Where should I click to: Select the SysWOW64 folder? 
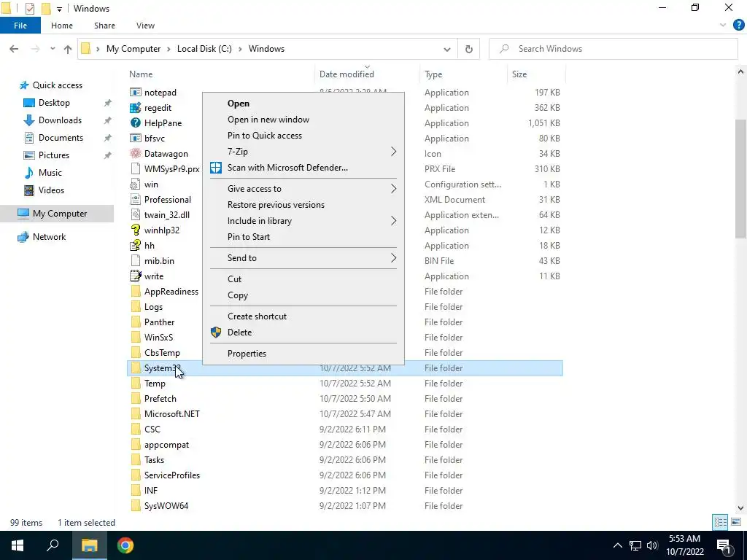tap(166, 506)
